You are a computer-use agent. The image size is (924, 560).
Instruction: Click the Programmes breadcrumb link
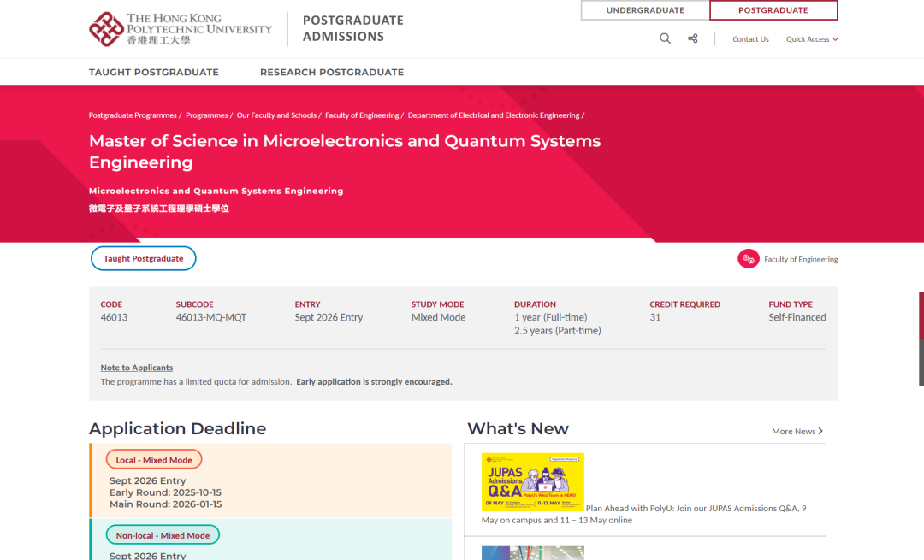point(206,115)
